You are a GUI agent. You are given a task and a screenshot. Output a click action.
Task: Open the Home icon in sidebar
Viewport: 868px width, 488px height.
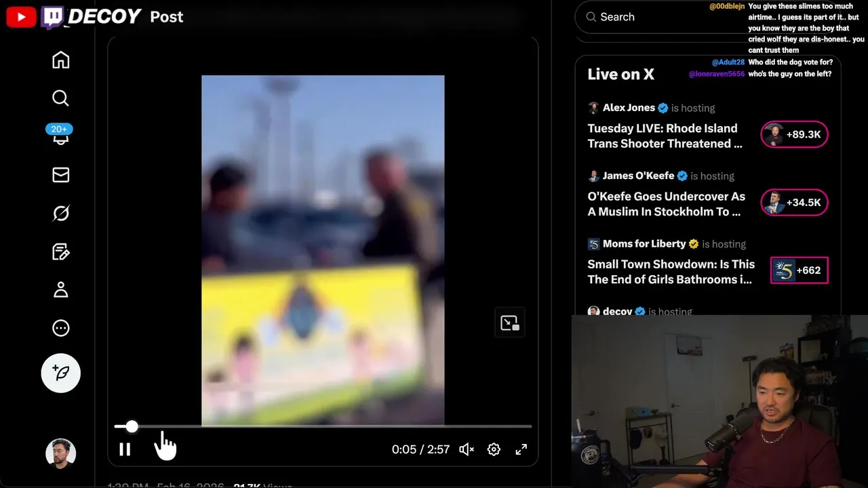point(61,60)
